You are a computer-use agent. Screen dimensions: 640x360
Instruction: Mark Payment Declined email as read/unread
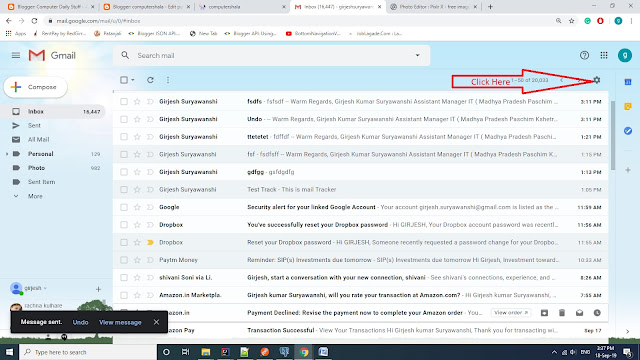point(579,313)
